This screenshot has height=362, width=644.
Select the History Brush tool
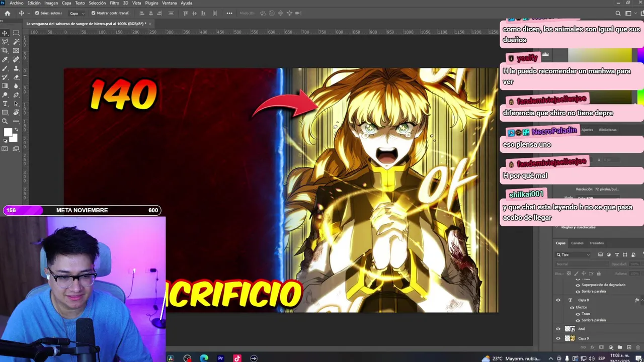(5, 77)
